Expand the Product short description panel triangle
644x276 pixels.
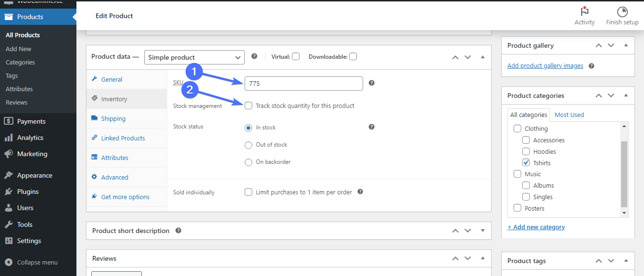point(483,231)
